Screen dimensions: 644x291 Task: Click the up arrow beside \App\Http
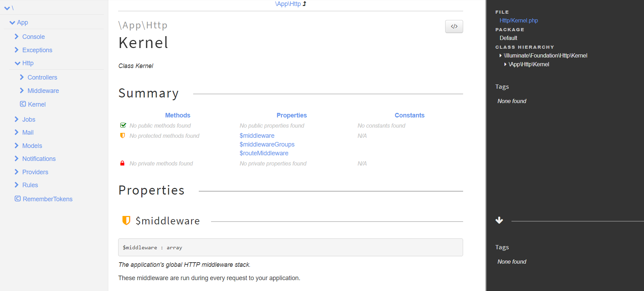[304, 4]
